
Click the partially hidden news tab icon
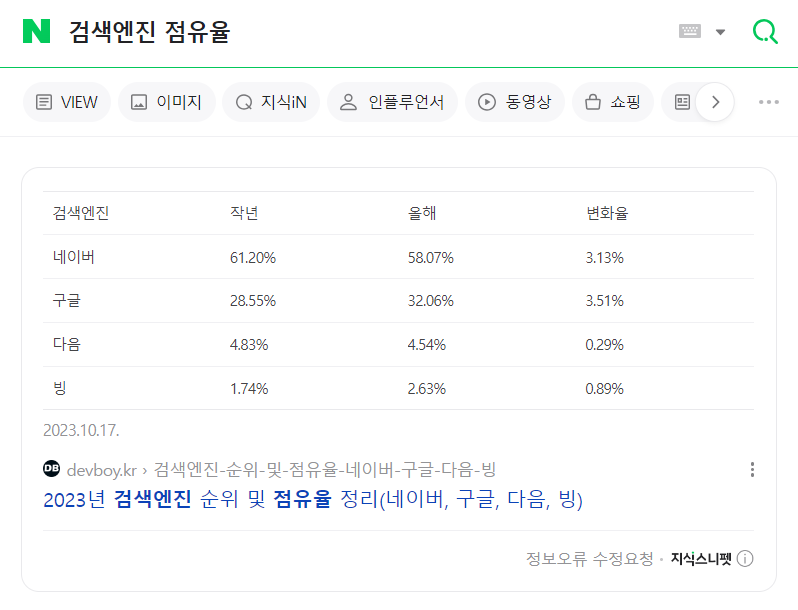[682, 102]
